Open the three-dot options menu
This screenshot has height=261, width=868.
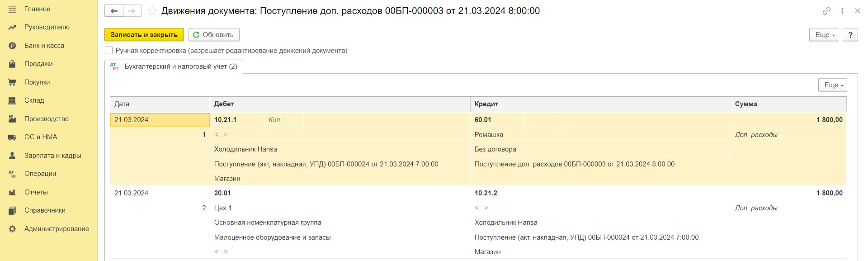coord(842,11)
